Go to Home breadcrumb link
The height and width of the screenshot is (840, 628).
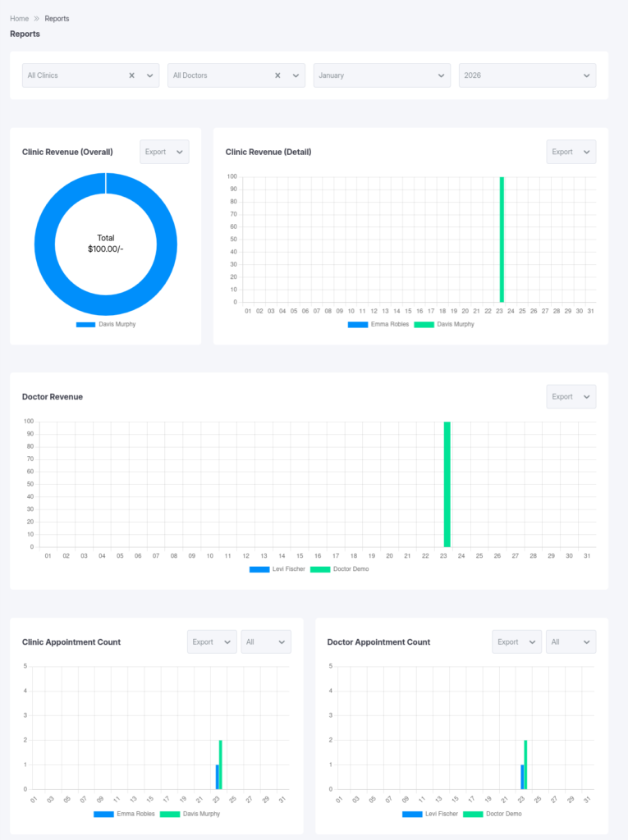pyautogui.click(x=19, y=19)
